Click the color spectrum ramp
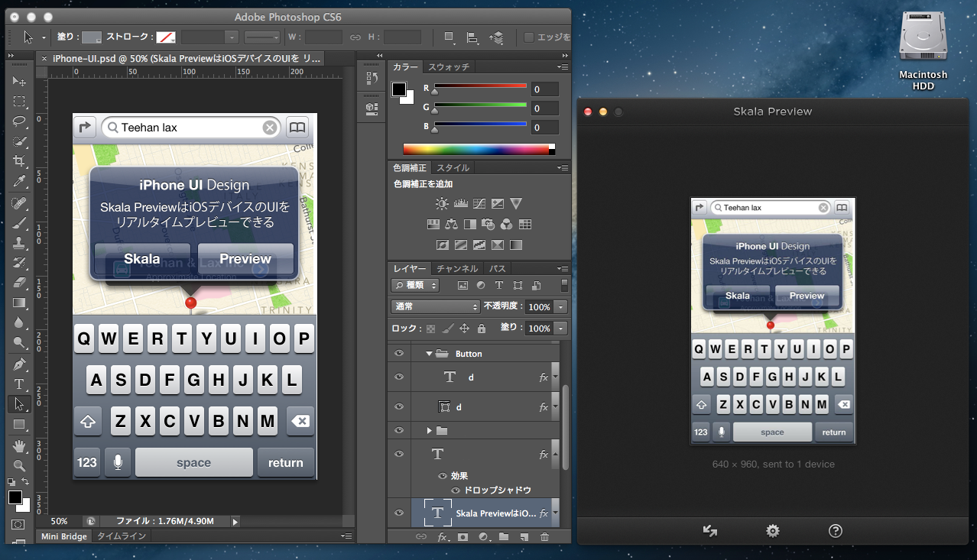This screenshot has height=560, width=977. [x=479, y=149]
